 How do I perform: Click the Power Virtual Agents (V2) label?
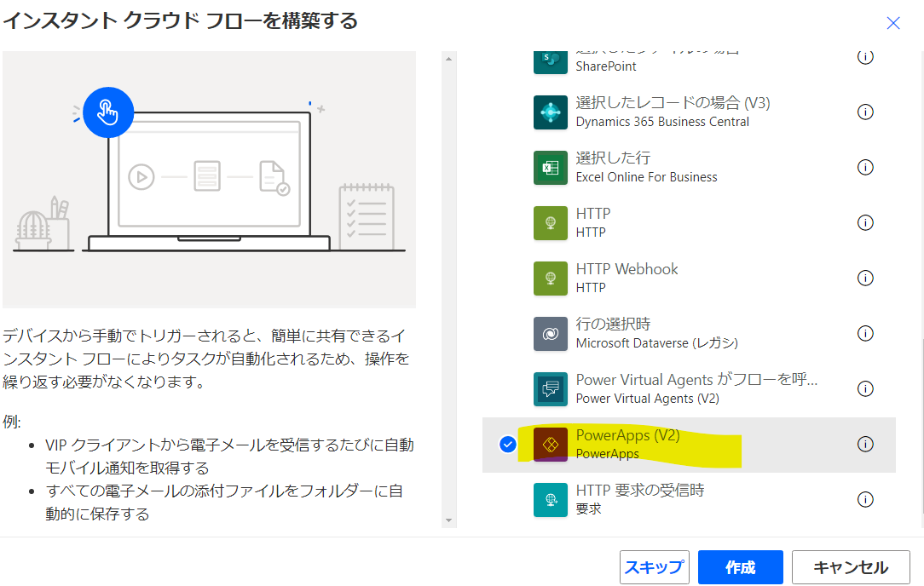pos(647,399)
